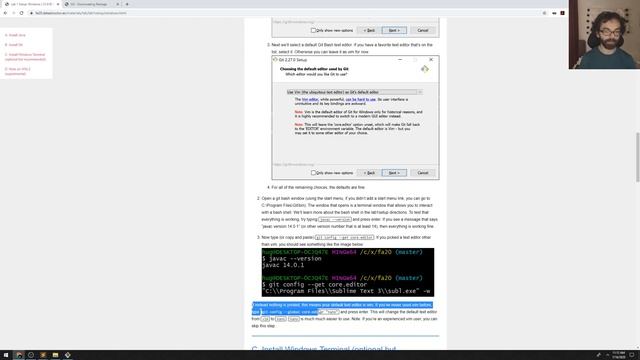Open Chrome from the taskbar
Viewport: 640px width, 360px height.
pos(19,355)
